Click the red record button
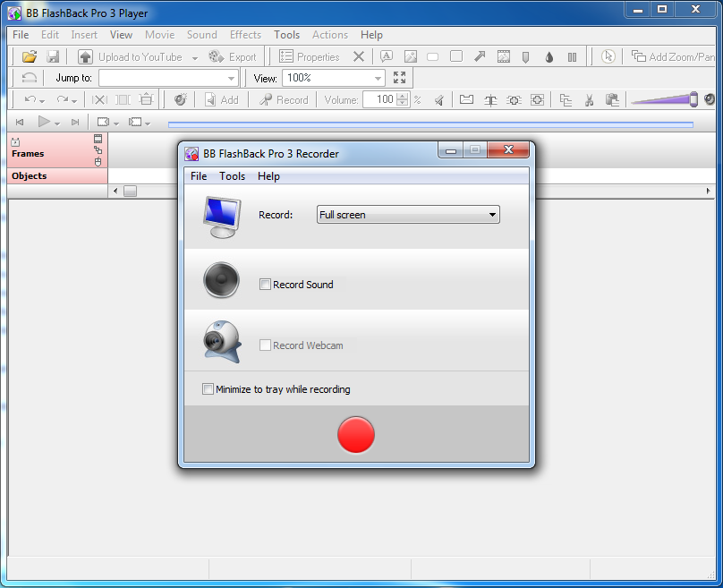723x588 pixels. (x=356, y=434)
